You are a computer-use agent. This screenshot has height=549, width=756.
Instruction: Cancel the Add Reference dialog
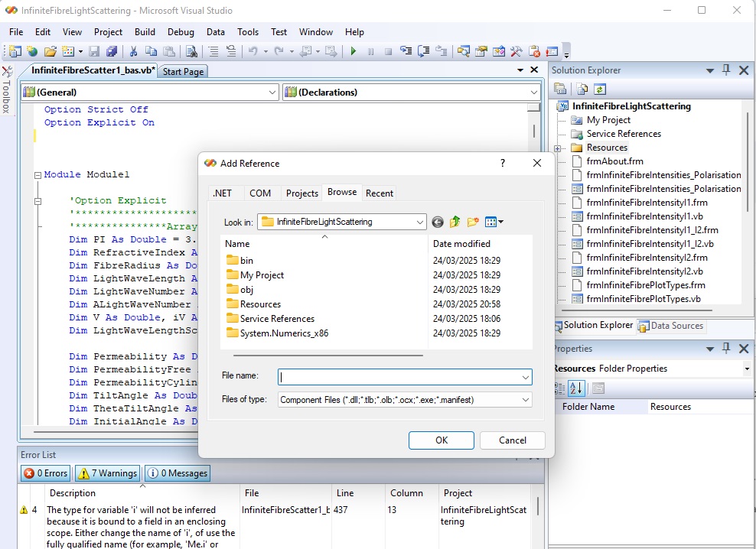tap(513, 440)
